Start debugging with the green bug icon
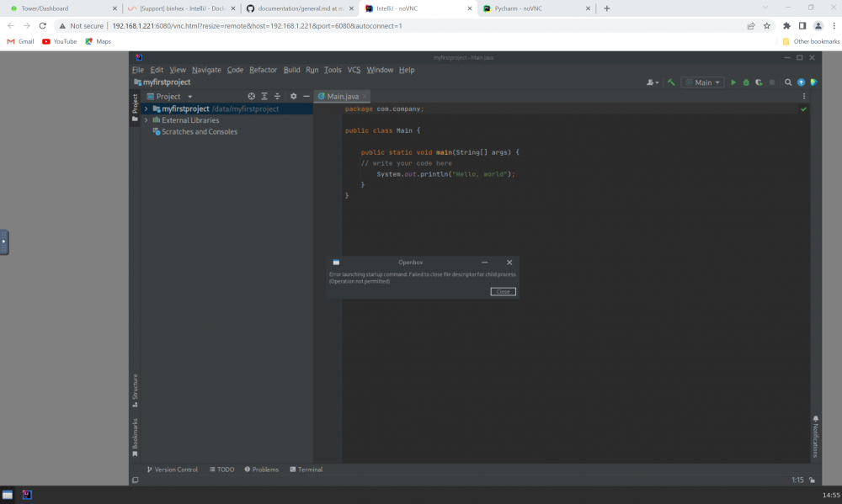Image resolution: width=842 pixels, height=504 pixels. pyautogui.click(x=746, y=82)
